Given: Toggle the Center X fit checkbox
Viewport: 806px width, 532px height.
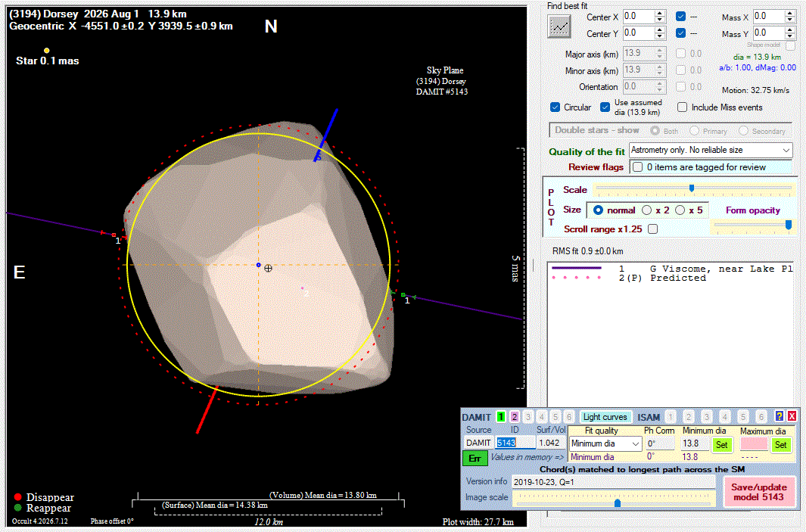Looking at the screenshot, I should tap(680, 17).
